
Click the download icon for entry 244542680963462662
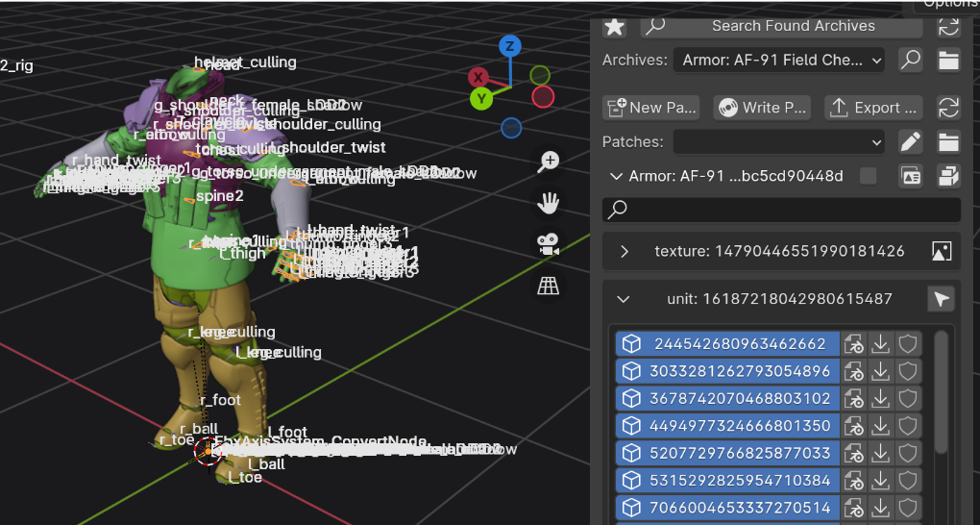(881, 344)
